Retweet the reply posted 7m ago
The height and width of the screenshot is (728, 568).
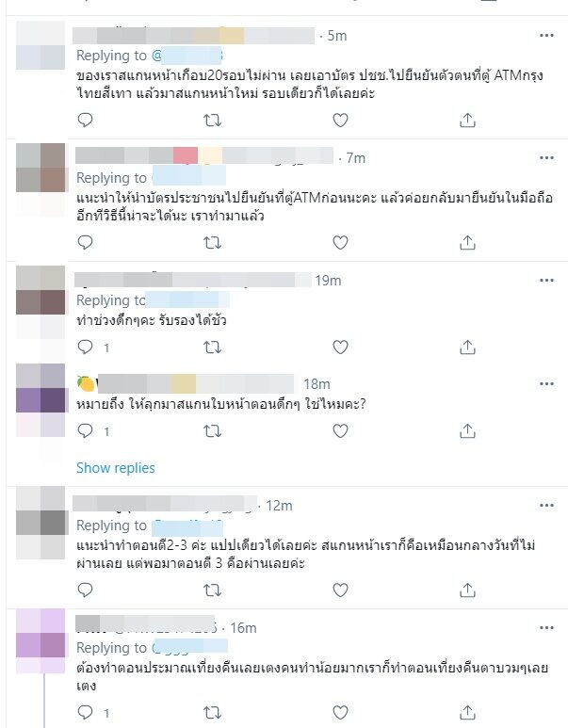click(212, 243)
